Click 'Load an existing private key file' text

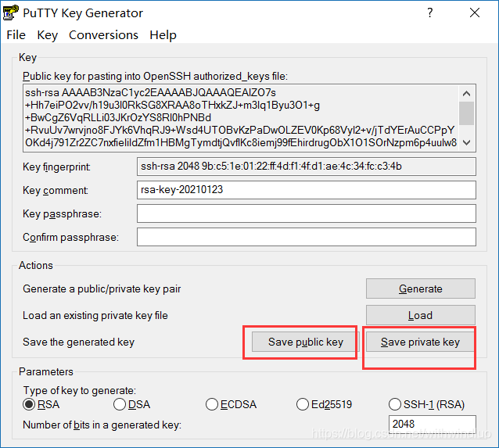tap(95, 316)
